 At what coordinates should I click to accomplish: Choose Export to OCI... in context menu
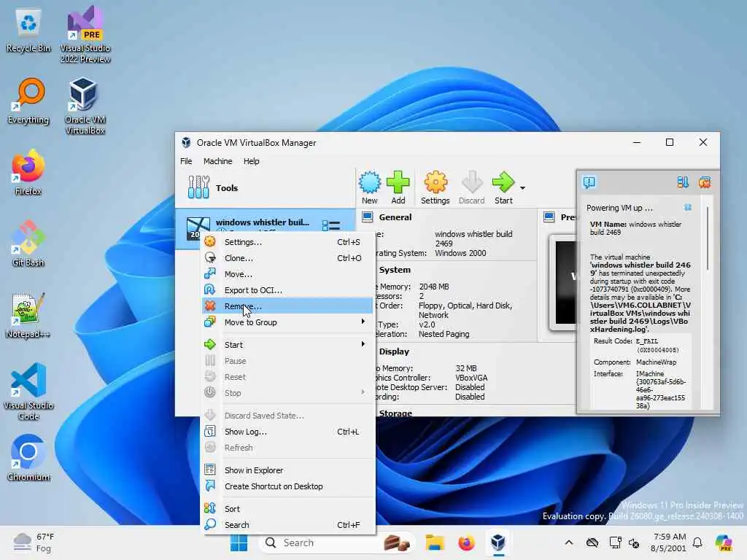[287, 290]
